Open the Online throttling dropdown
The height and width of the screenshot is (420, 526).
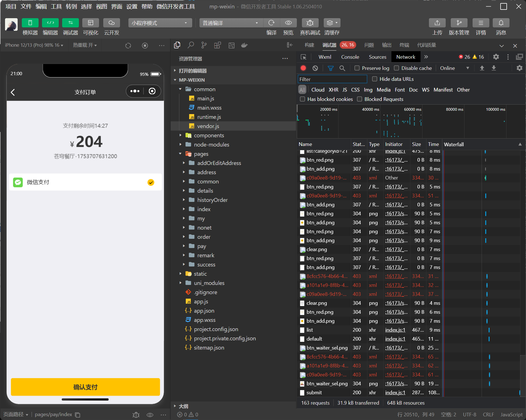tap(454, 68)
